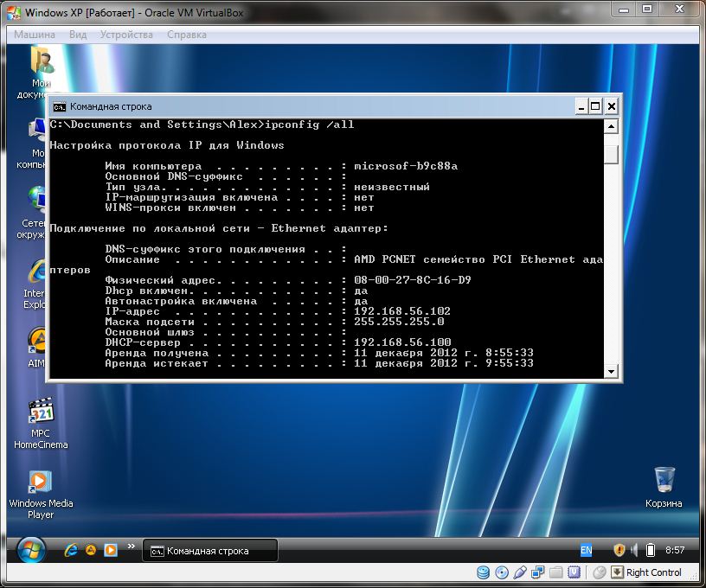
Task: Open VirtualBox hard disk activity icon
Action: pos(483,572)
